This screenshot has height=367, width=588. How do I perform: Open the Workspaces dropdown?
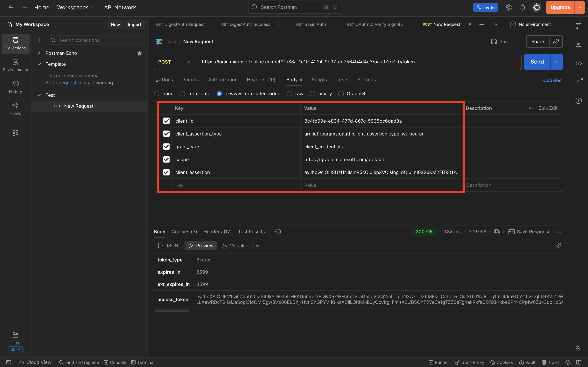click(76, 7)
